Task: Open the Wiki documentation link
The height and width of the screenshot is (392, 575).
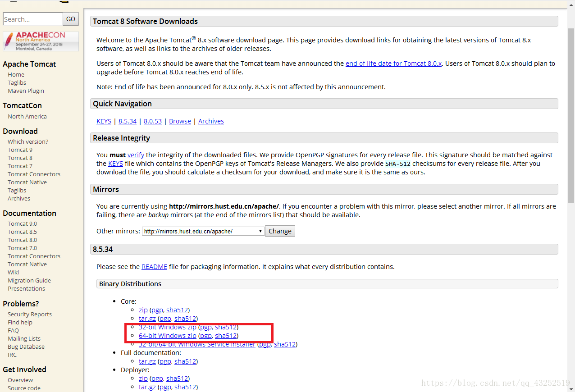Action: 13,272
